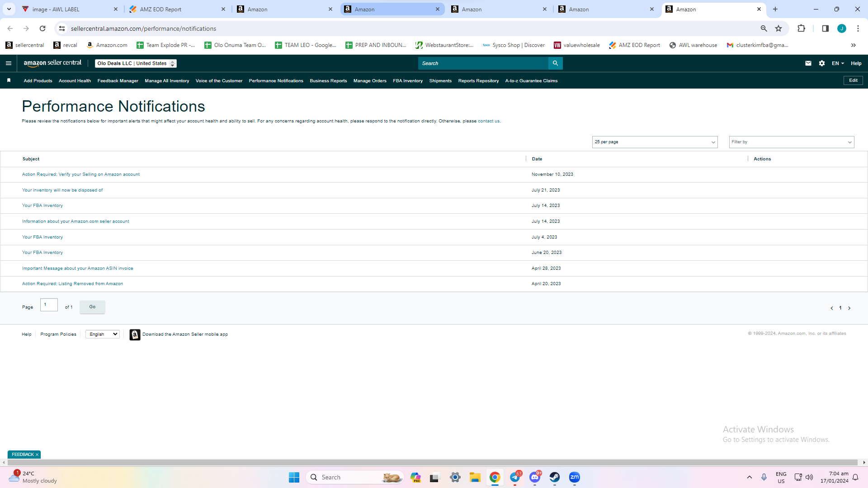
Task: Open the Program Policies footer link
Action: [x=58, y=334]
